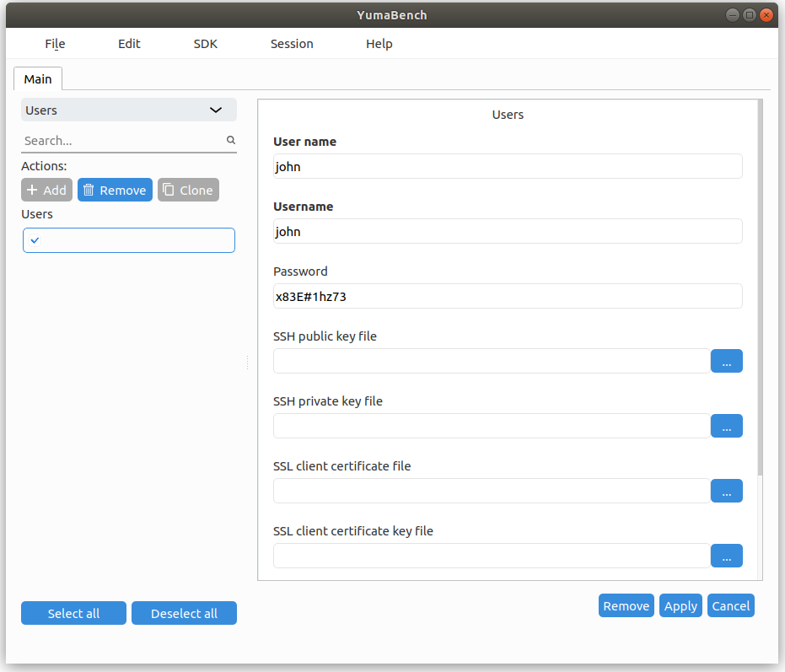Toggle the checkbox in the Users list
785x672 pixels.
click(x=35, y=240)
